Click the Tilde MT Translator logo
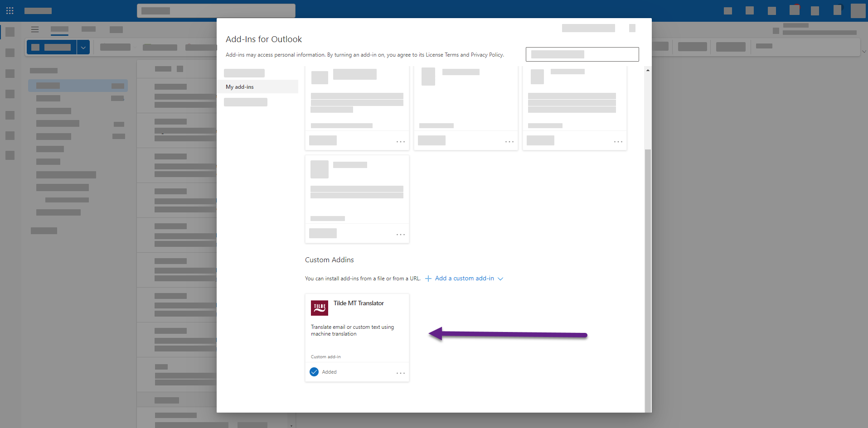Image resolution: width=868 pixels, height=428 pixels. coord(320,308)
